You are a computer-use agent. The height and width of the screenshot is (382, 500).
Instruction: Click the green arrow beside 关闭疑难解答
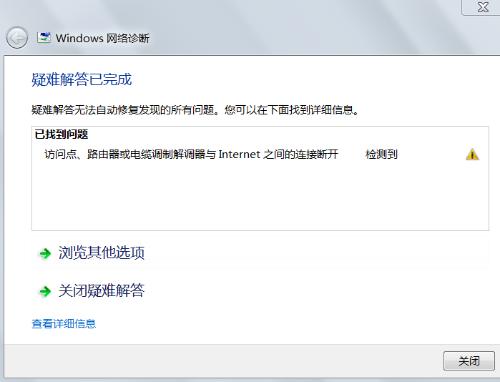click(45, 291)
